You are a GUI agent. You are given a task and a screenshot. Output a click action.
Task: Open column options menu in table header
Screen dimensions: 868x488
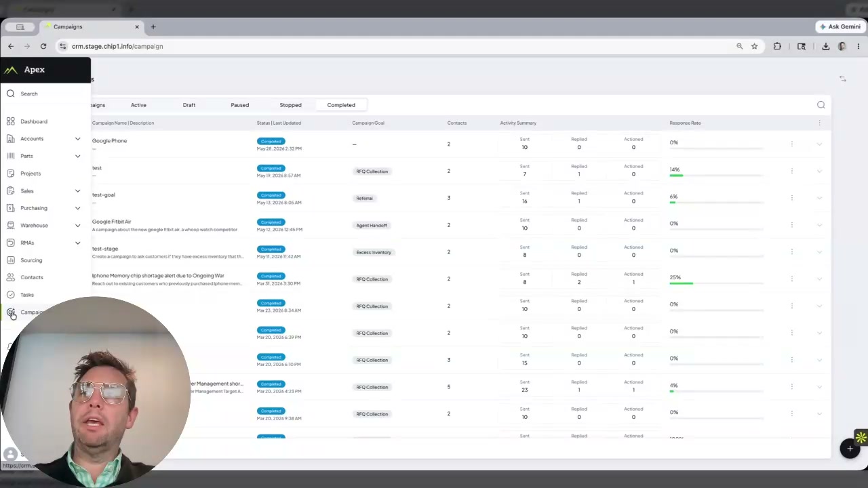[819, 123]
